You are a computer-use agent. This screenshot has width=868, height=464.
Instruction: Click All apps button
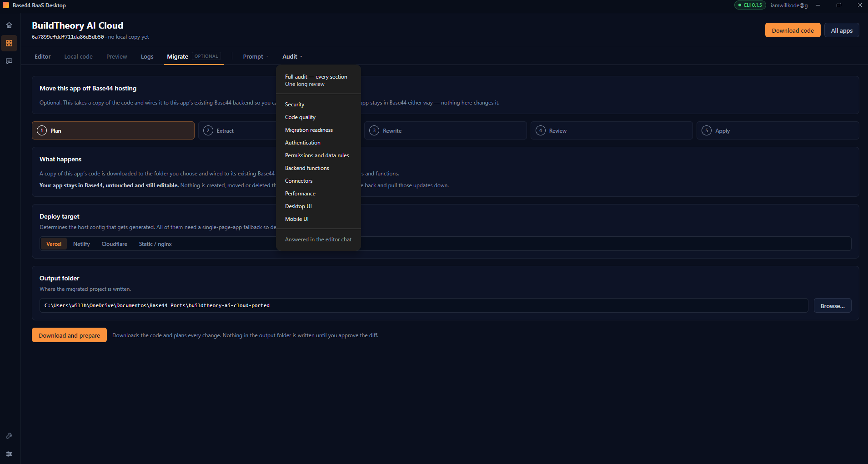pyautogui.click(x=842, y=30)
